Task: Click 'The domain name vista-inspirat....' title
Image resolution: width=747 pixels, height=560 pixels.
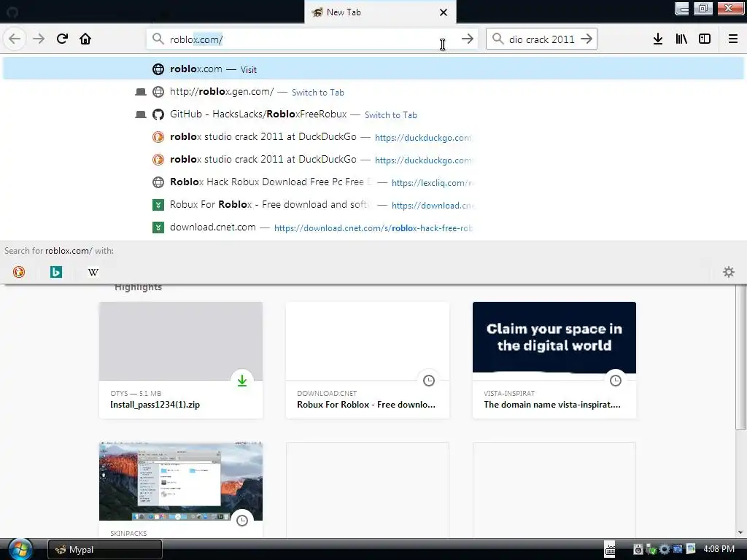Action: point(552,404)
